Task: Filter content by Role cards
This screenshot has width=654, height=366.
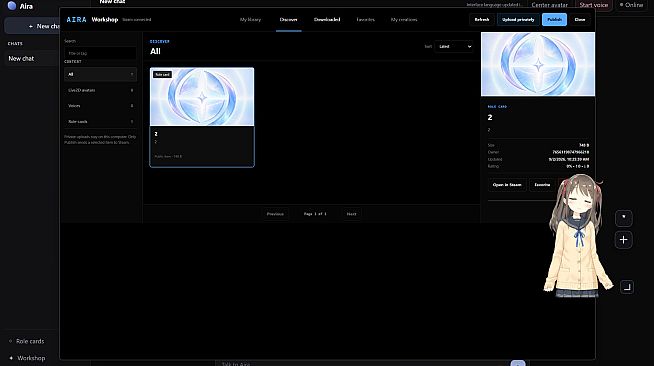Action: 100,122
